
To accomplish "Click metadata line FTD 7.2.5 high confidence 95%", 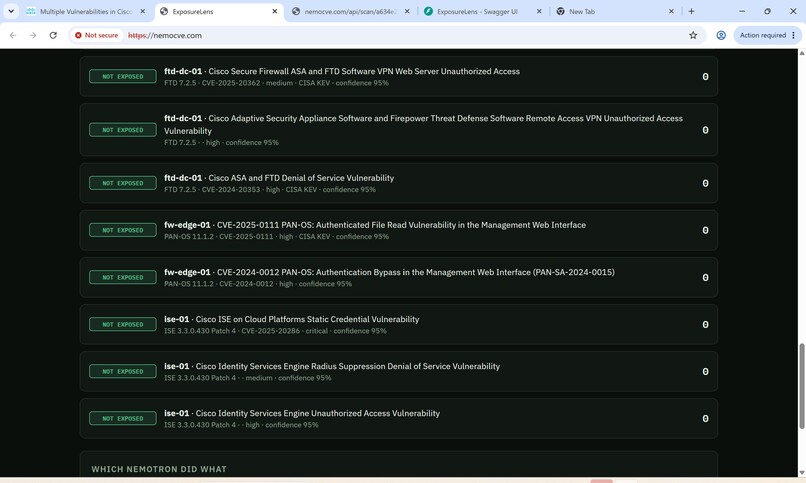I will [x=221, y=142].
